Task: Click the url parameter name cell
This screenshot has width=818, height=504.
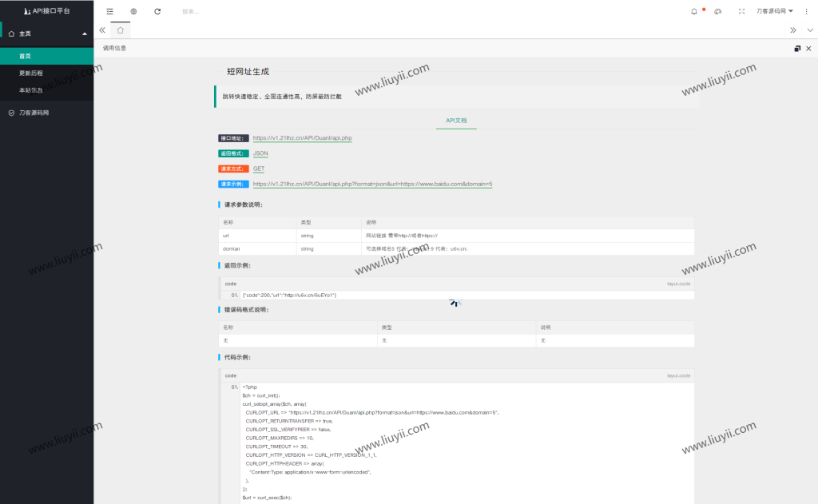Action: (x=258, y=236)
